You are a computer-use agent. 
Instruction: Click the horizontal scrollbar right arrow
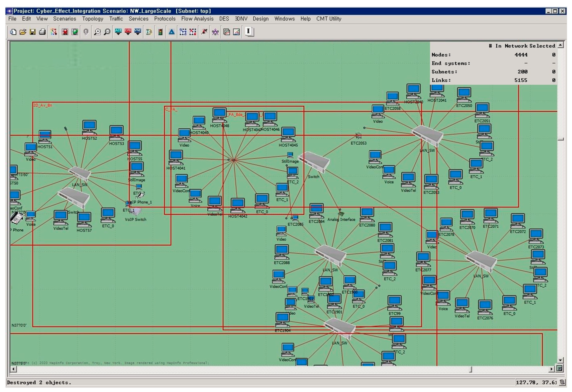click(552, 369)
